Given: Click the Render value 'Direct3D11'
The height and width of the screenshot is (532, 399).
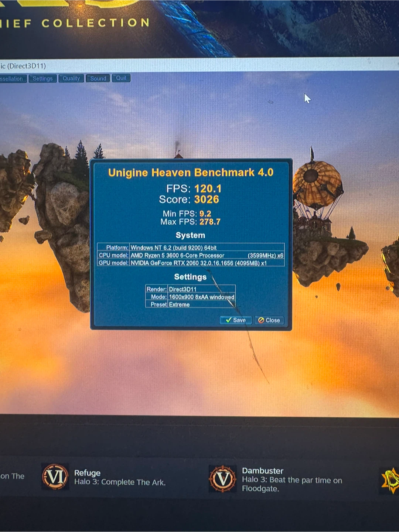Looking at the screenshot, I should [x=183, y=289].
